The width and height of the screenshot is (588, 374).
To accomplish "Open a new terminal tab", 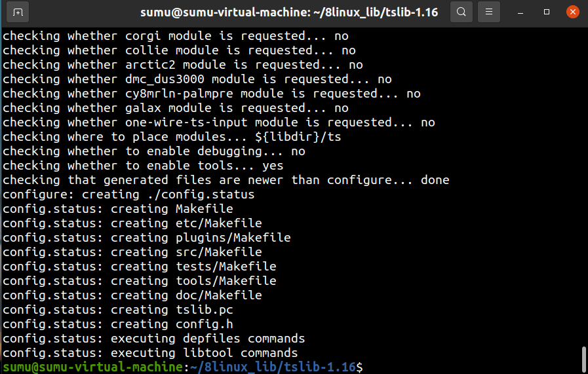I will click(x=18, y=12).
